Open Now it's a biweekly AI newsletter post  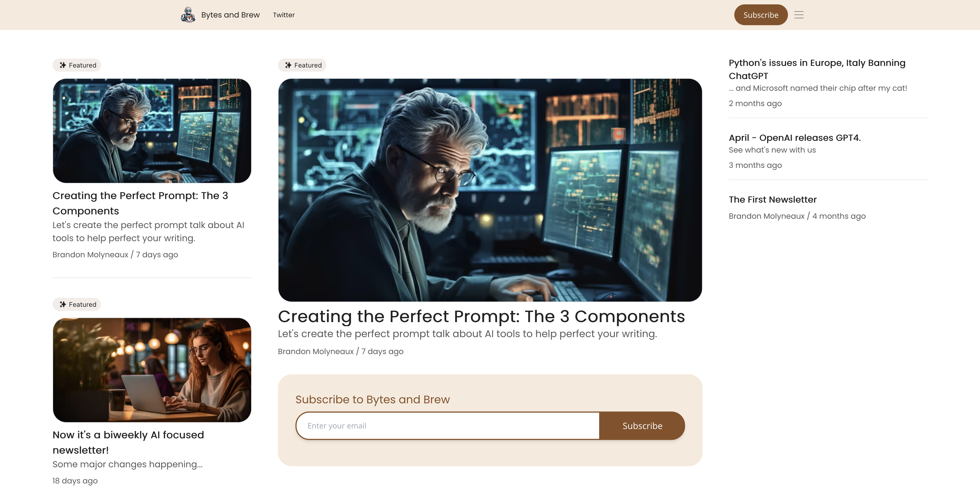(x=128, y=442)
